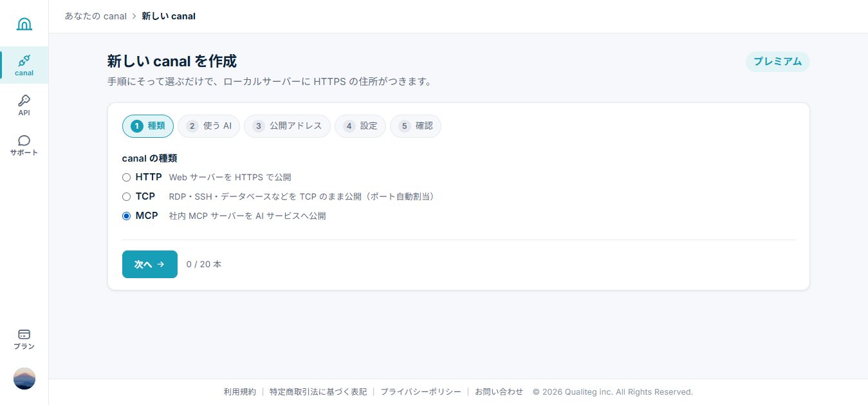Click the 新しい canal を作成 heading
Image resolution: width=868 pixels, height=405 pixels.
click(x=172, y=62)
